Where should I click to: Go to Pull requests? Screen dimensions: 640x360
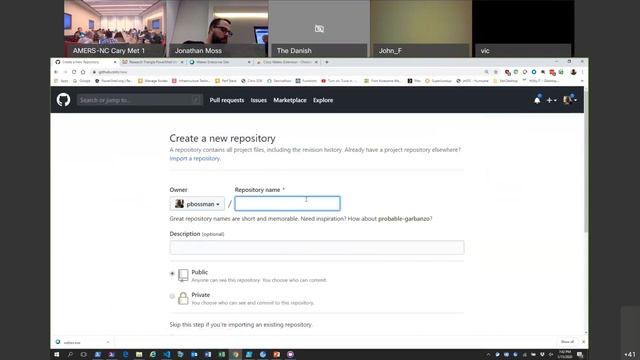[227, 100]
